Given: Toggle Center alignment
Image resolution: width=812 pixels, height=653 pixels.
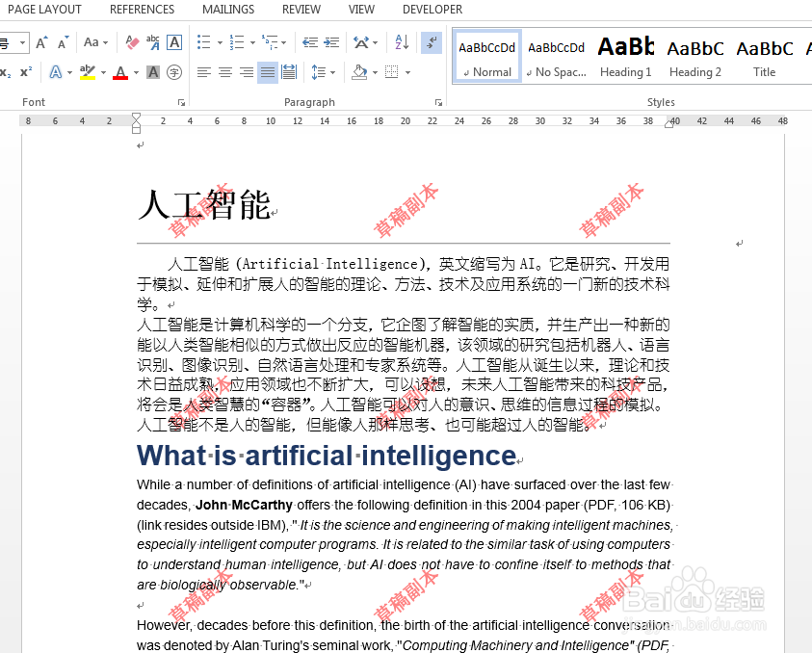Looking at the screenshot, I should [225, 72].
